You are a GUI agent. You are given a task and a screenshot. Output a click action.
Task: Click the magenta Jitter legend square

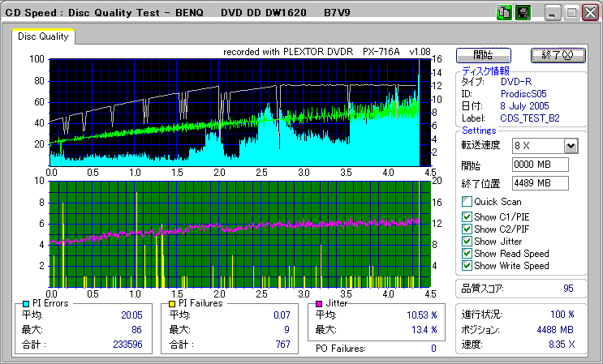pos(320,303)
